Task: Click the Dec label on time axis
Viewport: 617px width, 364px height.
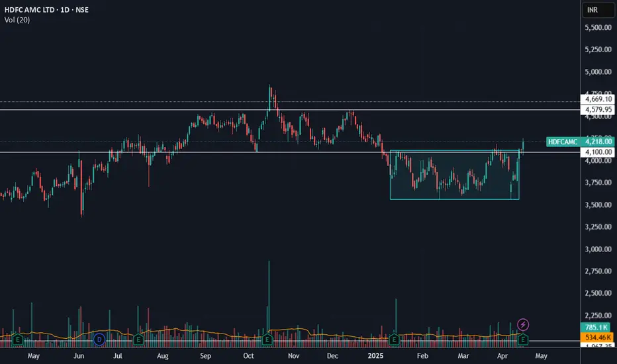Action: pyautogui.click(x=332, y=356)
